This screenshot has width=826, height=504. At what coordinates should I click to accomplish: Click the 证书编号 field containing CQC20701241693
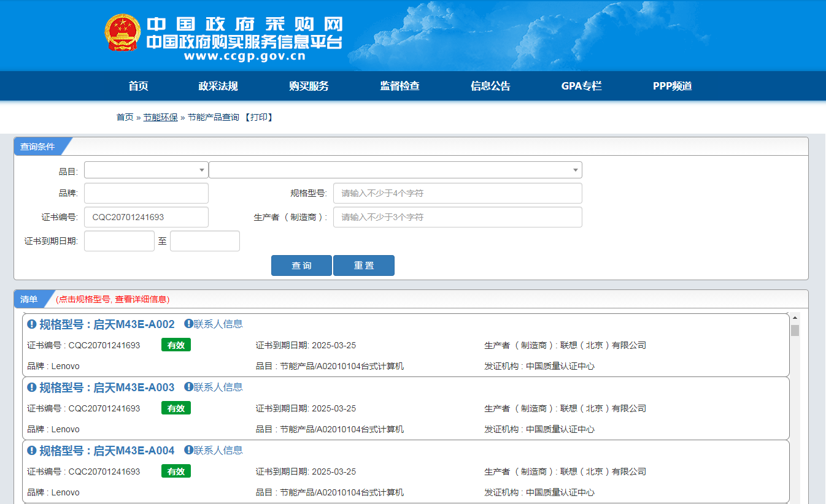coord(146,217)
